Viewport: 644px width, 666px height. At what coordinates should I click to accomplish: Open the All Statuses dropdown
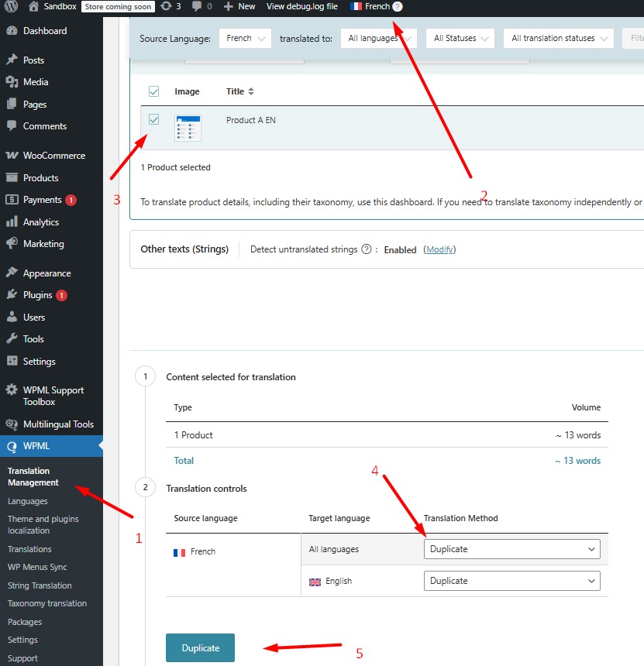[460, 38]
